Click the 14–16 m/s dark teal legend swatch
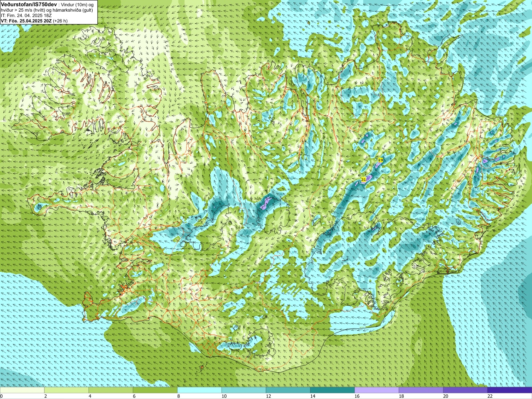 tap(332, 390)
